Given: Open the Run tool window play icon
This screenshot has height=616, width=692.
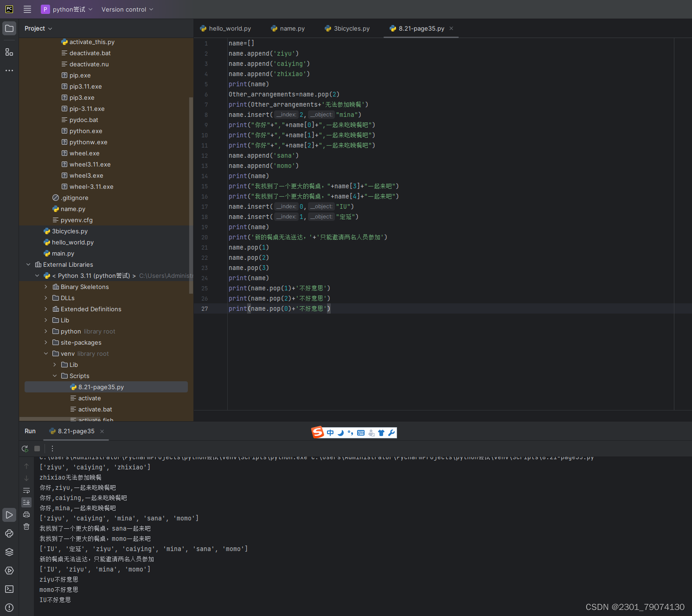Looking at the screenshot, I should coord(9,515).
